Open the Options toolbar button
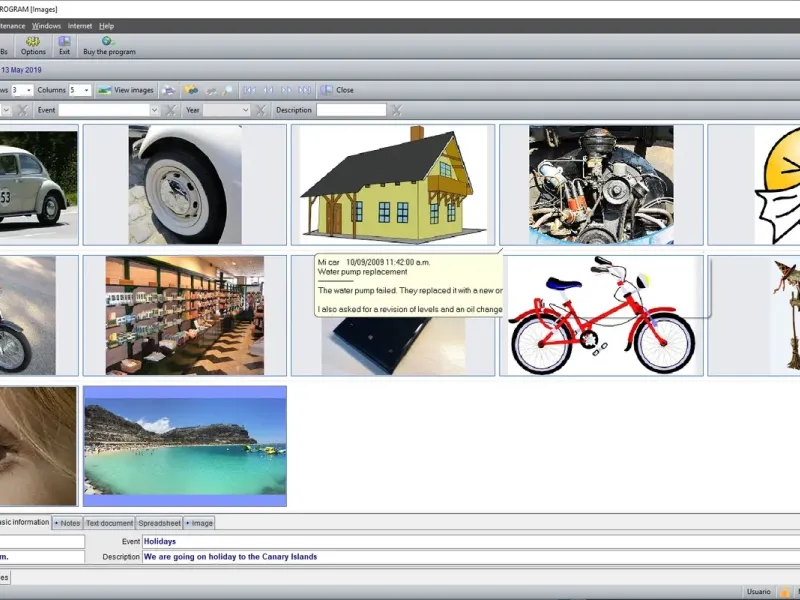The image size is (800, 600). [33, 46]
